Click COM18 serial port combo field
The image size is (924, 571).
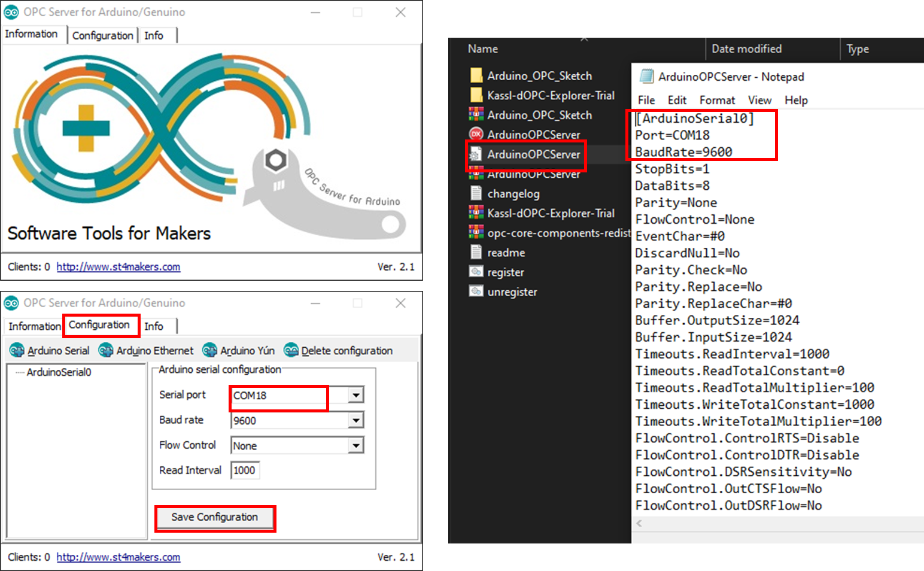click(x=297, y=395)
